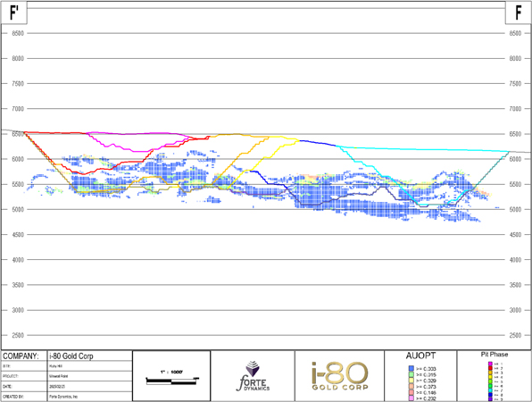532x402 pixels.
Task: Select the magenta Pit Phase 1 swatch
Action: point(490,364)
